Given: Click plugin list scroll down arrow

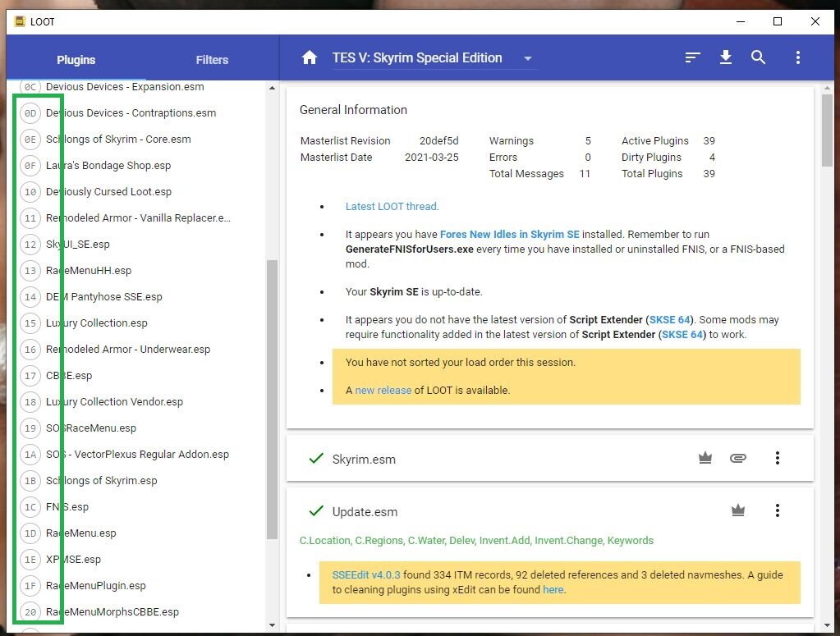Looking at the screenshot, I should pos(272,625).
